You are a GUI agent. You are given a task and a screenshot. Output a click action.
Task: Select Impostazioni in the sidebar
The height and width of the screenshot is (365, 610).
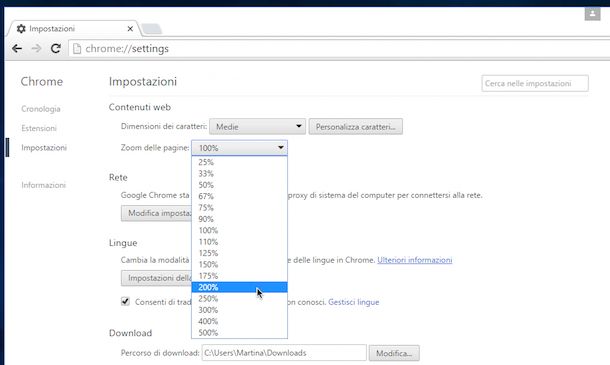(x=44, y=147)
